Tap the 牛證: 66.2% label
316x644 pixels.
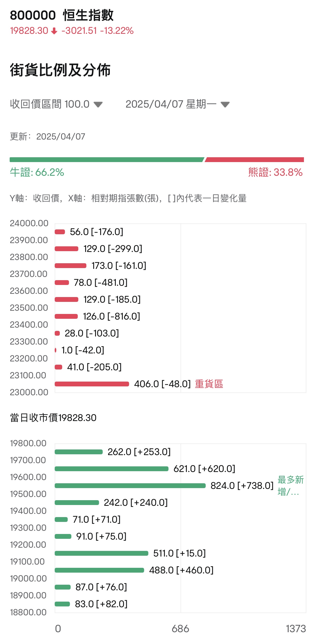pos(37,172)
